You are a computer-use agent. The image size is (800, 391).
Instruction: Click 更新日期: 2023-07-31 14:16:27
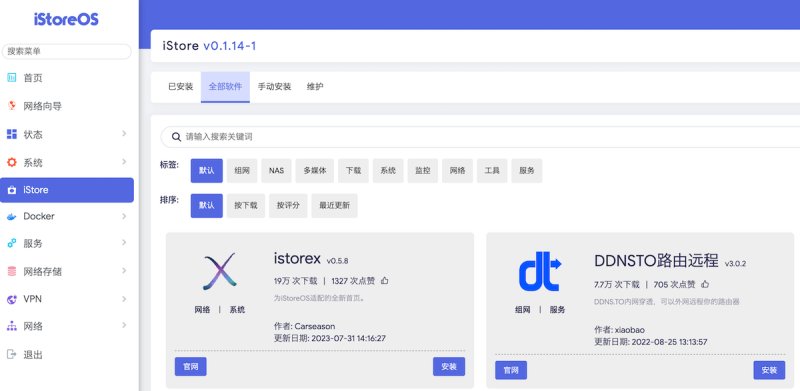330,338
